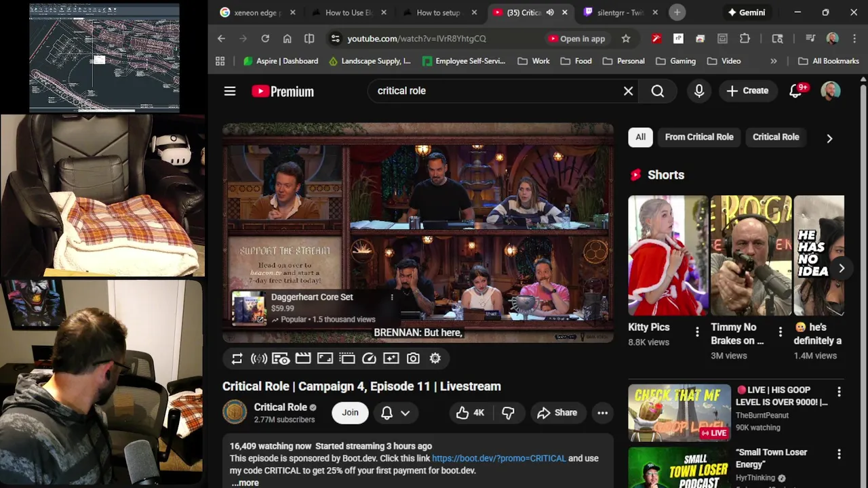Viewport: 868px width, 488px height.
Task: Open a new browser tab
Action: tap(677, 12)
